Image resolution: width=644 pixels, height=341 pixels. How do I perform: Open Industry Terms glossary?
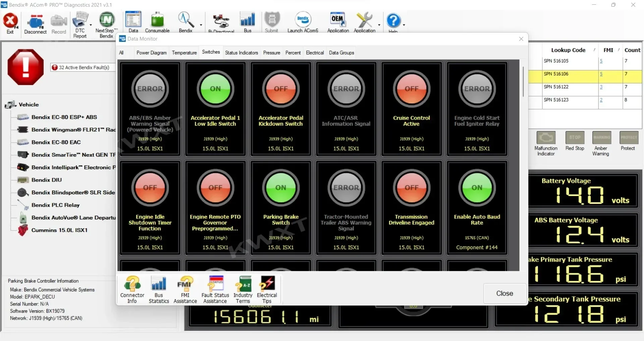pos(243,289)
